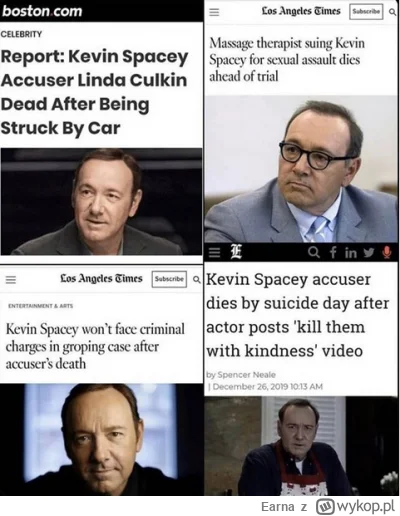Click search magnifier in lower-left Los Angeles Times header
The image size is (400, 516).
click(x=197, y=279)
